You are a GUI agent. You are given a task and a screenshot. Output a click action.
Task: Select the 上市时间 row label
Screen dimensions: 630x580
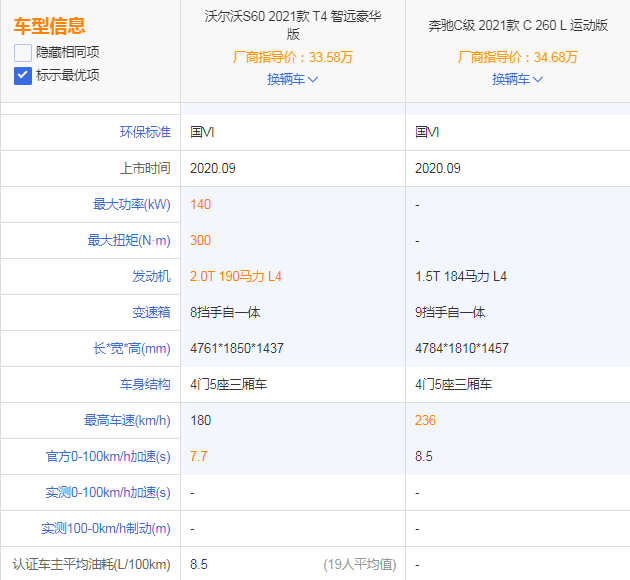[x=144, y=168]
